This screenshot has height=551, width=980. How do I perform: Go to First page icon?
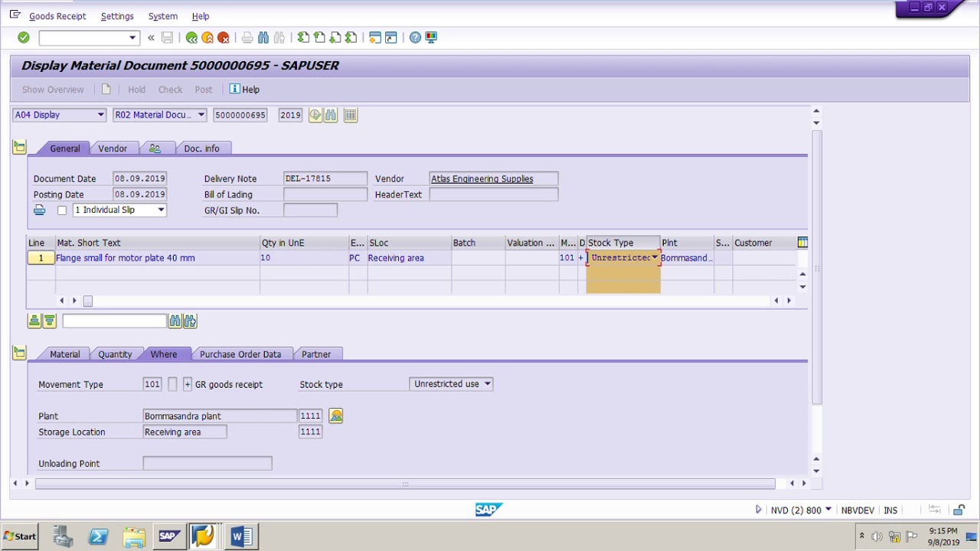[x=303, y=37]
